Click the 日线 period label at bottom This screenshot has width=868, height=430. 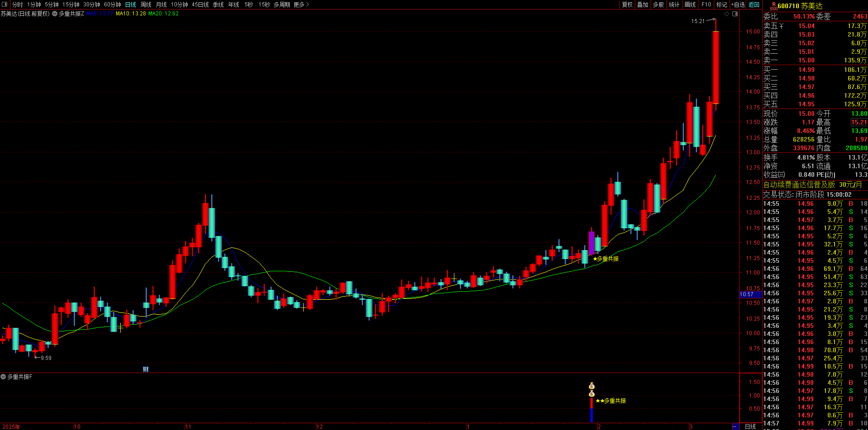tap(750, 426)
